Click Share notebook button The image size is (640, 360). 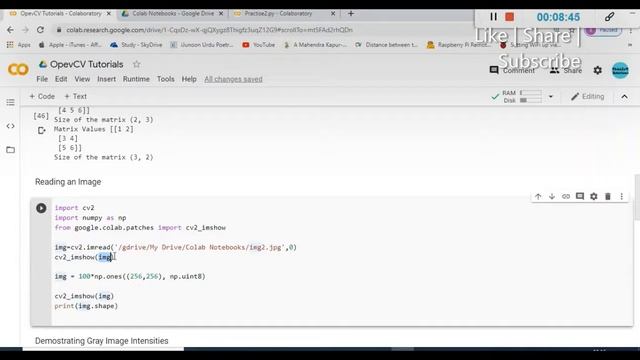point(566,70)
